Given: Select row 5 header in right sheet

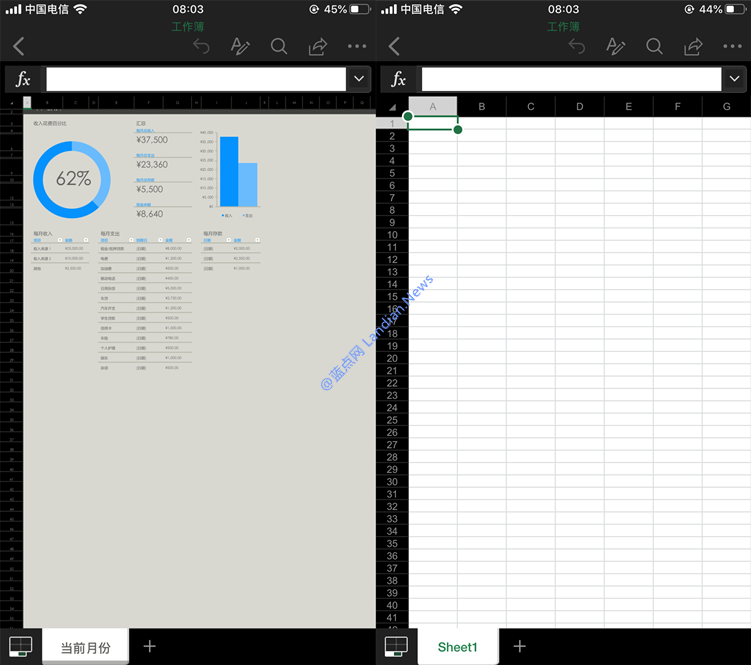Looking at the screenshot, I should click(x=392, y=173).
